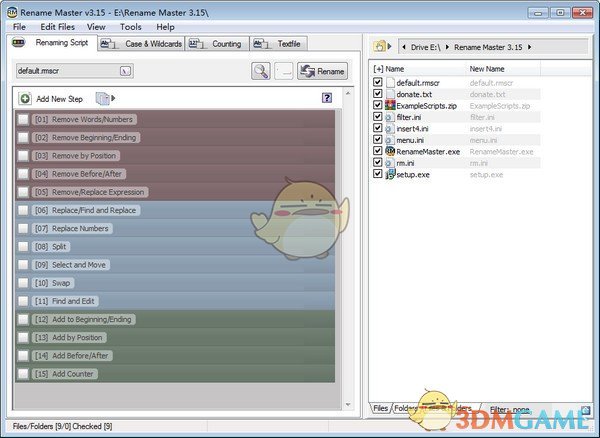Click the script help question mark icon
Image resolution: width=600 pixels, height=438 pixels.
326,98
